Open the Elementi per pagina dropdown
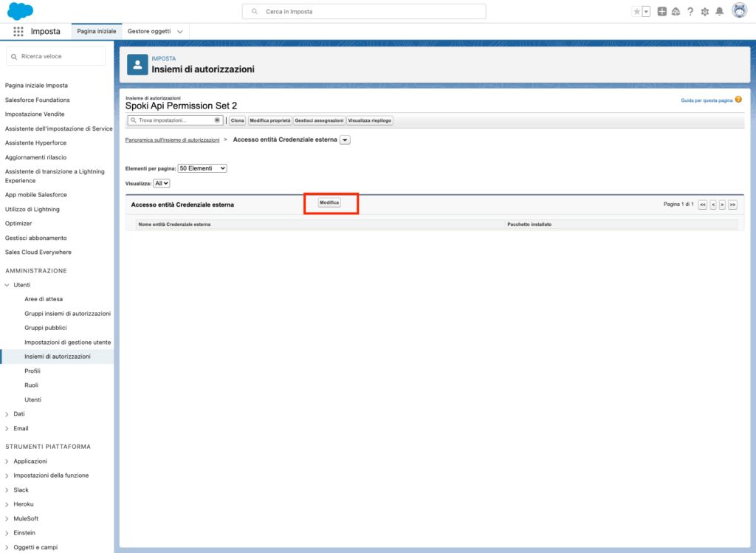 coord(202,168)
